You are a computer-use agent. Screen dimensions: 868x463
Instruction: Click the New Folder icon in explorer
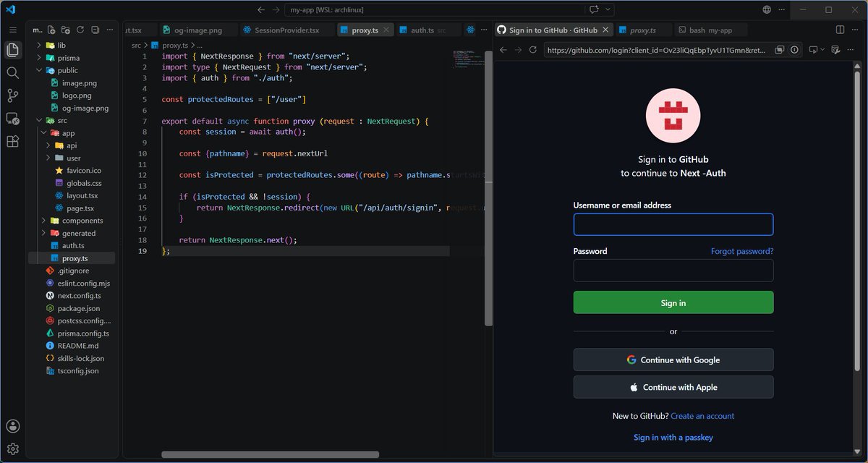(66, 30)
